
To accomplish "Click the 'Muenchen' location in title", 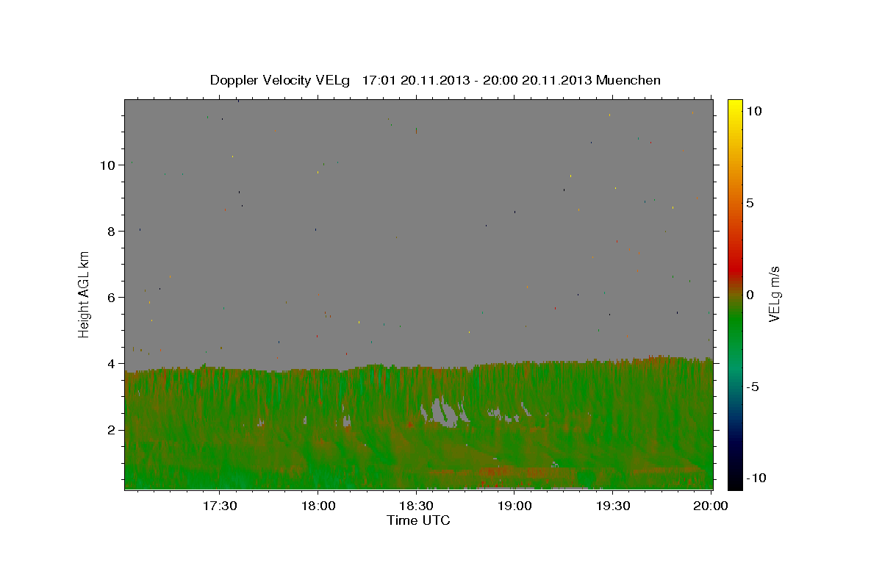I will click(x=628, y=80).
